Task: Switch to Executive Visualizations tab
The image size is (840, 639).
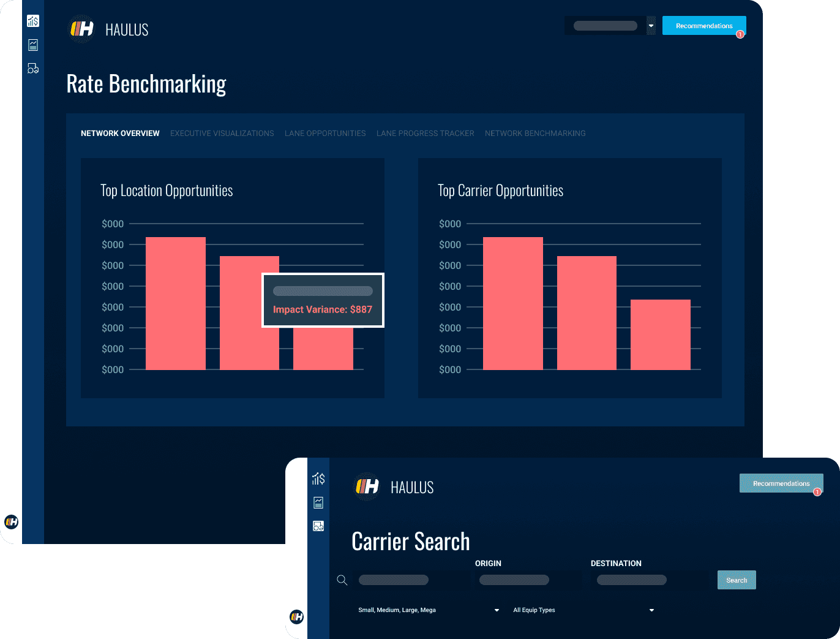Action: coord(222,134)
